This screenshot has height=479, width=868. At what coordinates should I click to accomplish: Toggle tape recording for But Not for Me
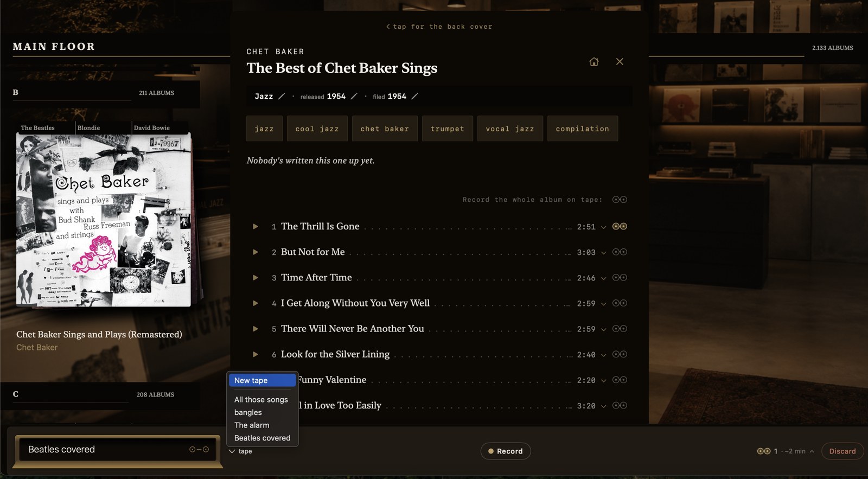click(620, 252)
